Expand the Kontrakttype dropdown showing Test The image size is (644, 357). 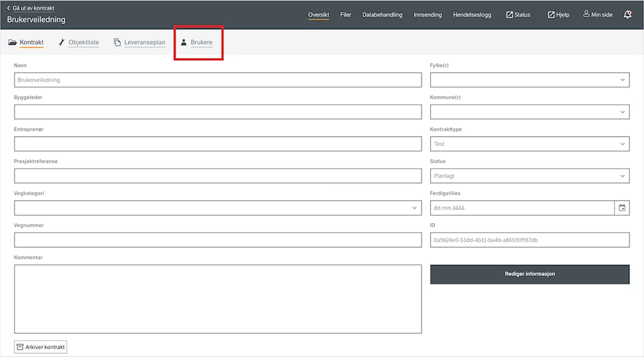tap(529, 144)
